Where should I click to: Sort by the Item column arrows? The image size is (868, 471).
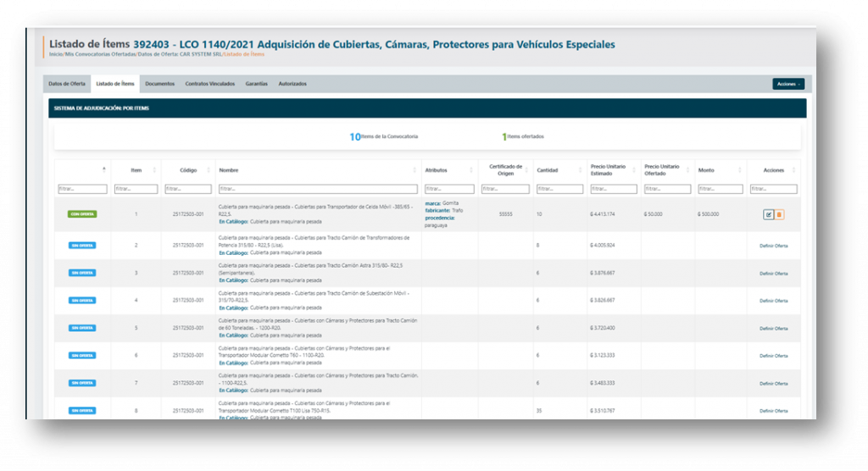click(x=154, y=170)
